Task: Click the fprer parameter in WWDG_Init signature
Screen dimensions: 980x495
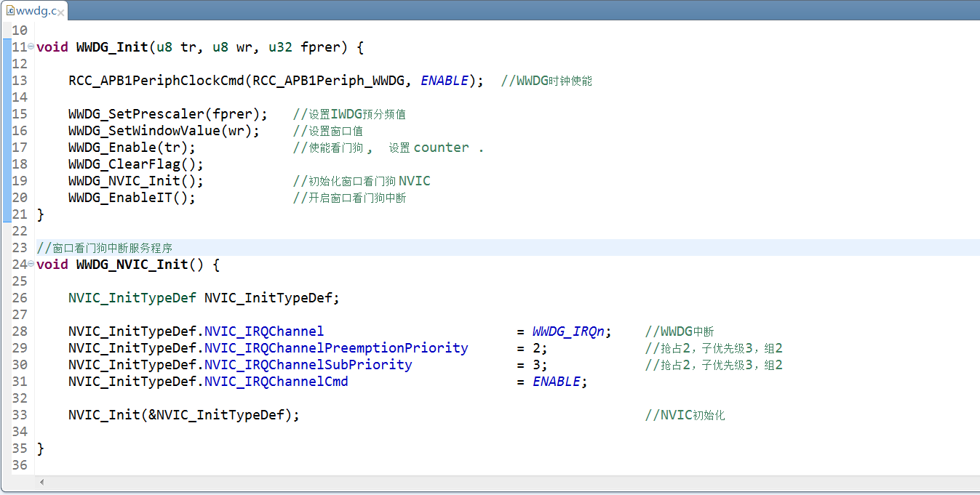Action: (320, 47)
